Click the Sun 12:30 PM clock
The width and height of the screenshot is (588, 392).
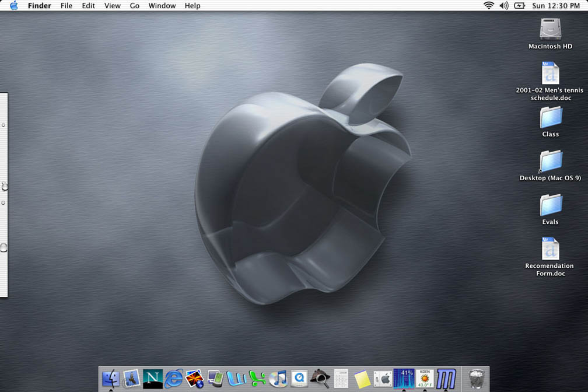(556, 6)
